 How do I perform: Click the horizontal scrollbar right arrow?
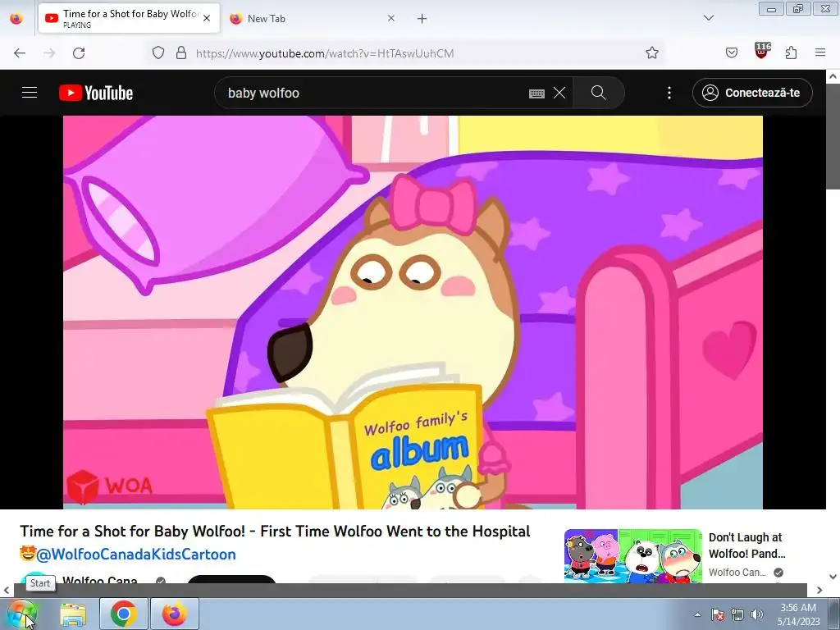pyautogui.click(x=819, y=590)
